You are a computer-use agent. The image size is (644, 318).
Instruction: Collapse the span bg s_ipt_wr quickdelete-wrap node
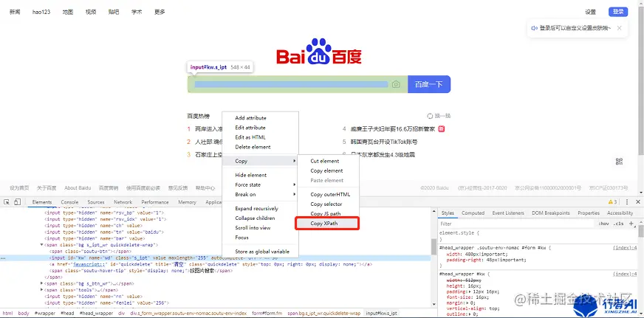tap(41, 245)
